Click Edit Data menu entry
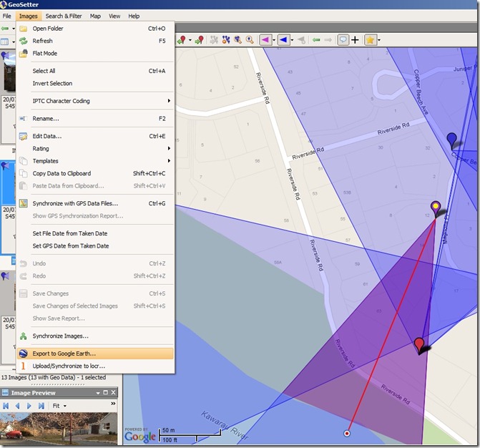This screenshot has width=480, height=448. click(46, 136)
